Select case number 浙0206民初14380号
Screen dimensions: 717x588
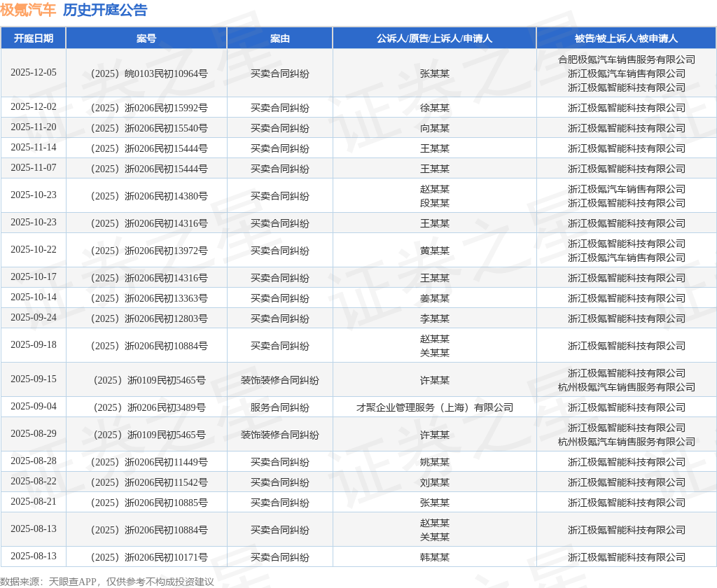[146, 196]
